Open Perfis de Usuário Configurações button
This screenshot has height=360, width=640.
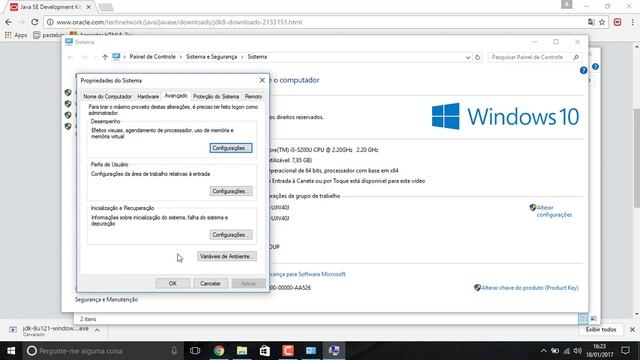[231, 191]
